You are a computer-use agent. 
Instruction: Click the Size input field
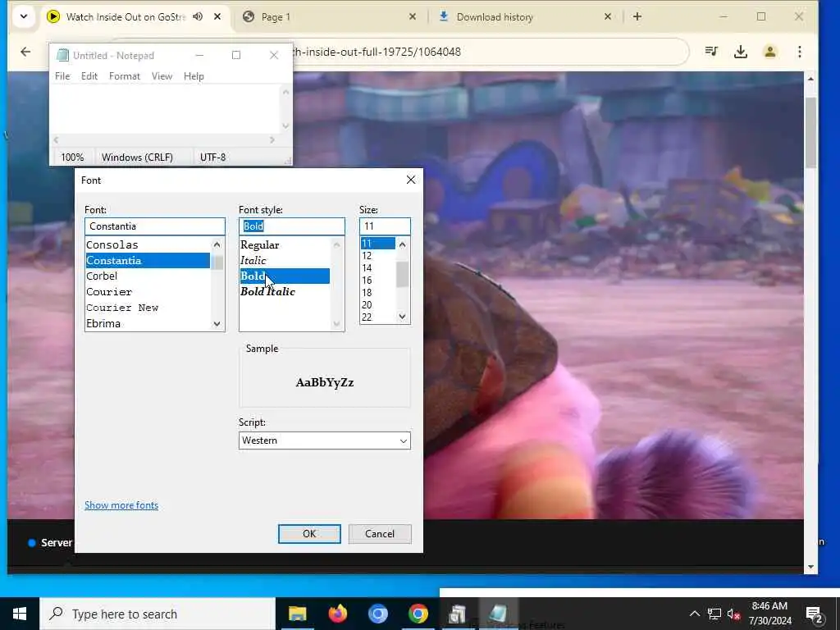(385, 226)
